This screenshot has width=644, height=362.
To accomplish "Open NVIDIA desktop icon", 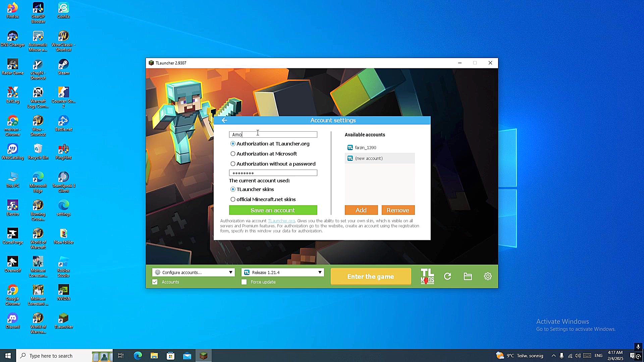I will pyautogui.click(x=63, y=293).
